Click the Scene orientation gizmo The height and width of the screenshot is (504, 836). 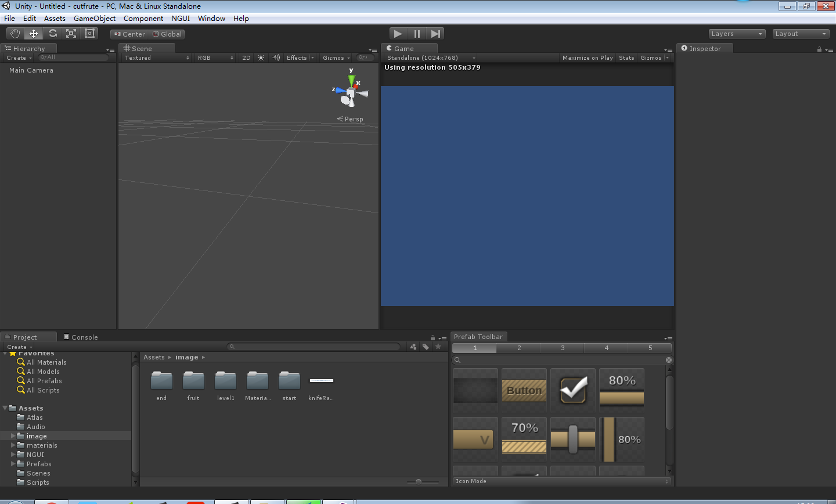(351, 91)
